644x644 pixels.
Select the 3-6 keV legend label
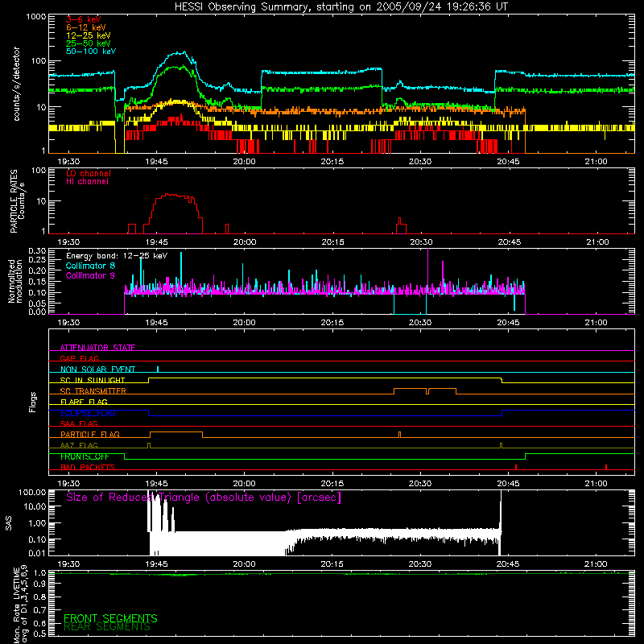click(x=83, y=19)
